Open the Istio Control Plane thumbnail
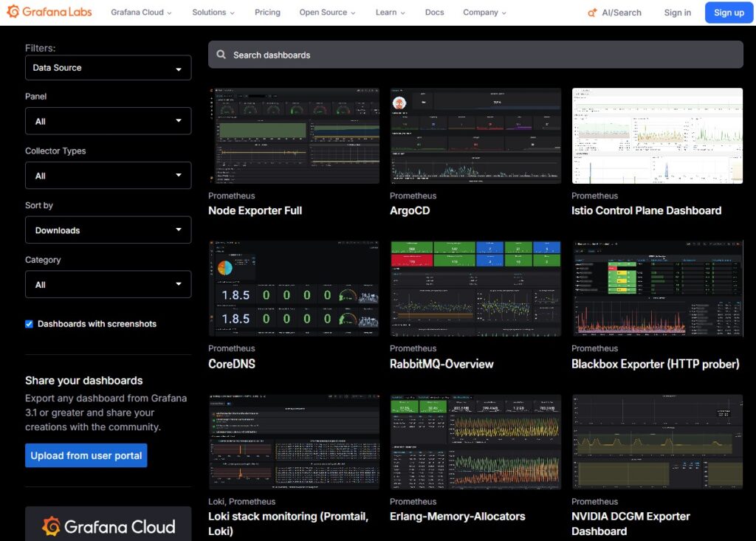 point(657,136)
